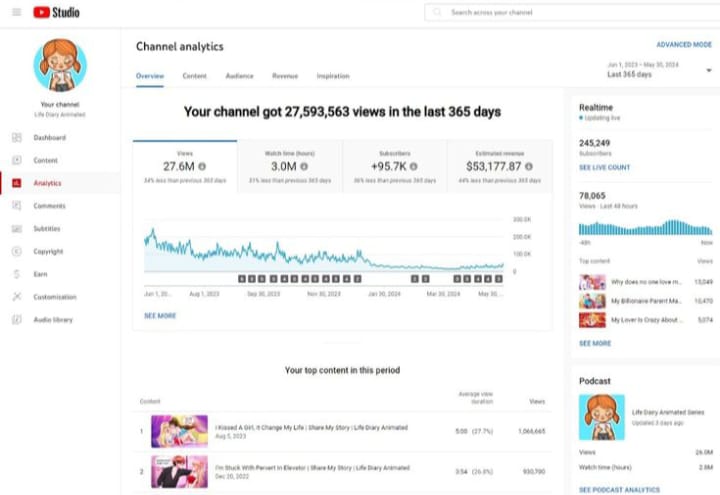Screen dimensions: 720x495
Task: Open Dashboard from the sidebar
Action: pos(49,138)
